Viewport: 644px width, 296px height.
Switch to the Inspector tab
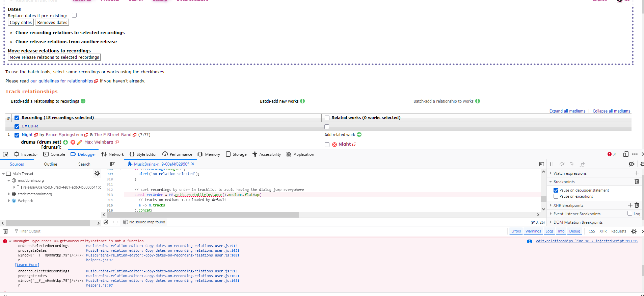click(x=26, y=154)
